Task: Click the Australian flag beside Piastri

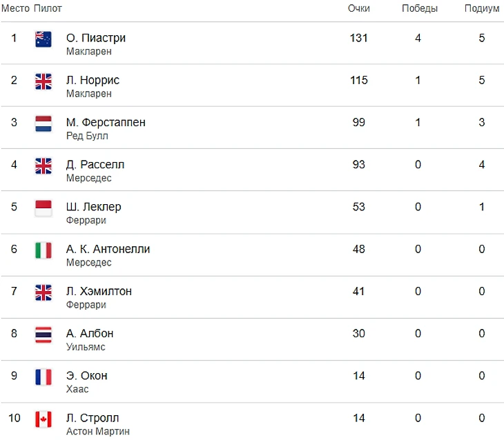Action: [x=43, y=39]
